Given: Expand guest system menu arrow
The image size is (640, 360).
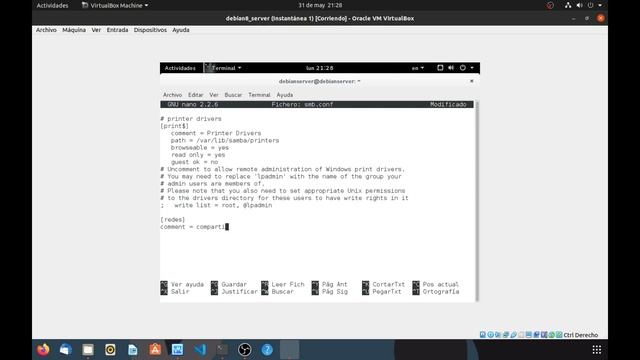Looking at the screenshot, I should click(472, 68).
